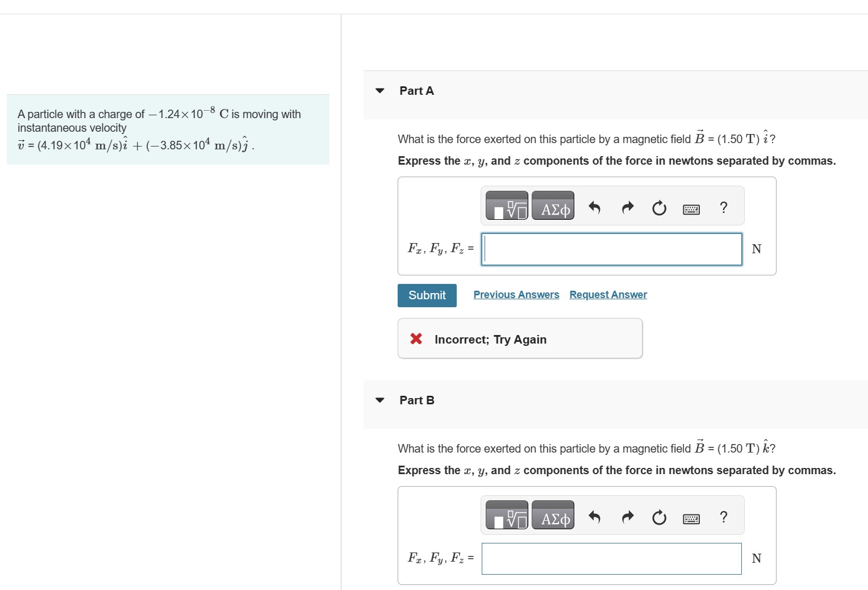
Task: Open the equation template editor in Part A
Action: point(506,206)
